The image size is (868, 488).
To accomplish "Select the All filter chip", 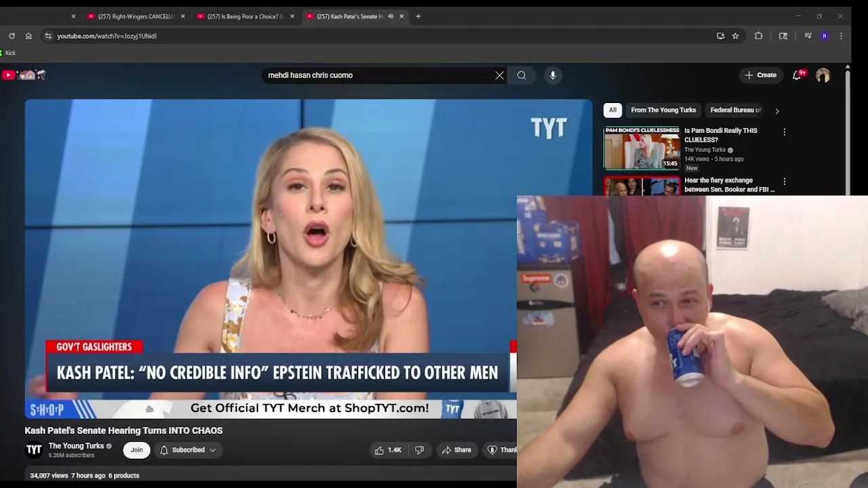I will pyautogui.click(x=612, y=110).
